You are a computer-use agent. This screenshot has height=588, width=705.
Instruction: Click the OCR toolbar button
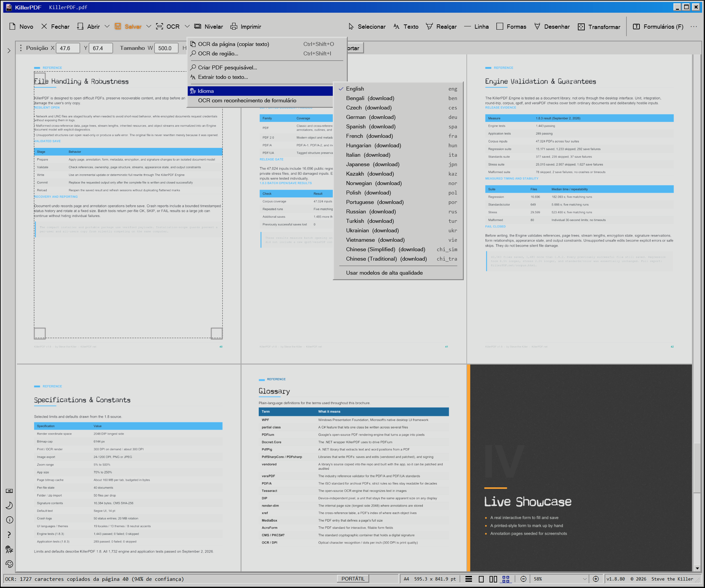[x=168, y=26]
